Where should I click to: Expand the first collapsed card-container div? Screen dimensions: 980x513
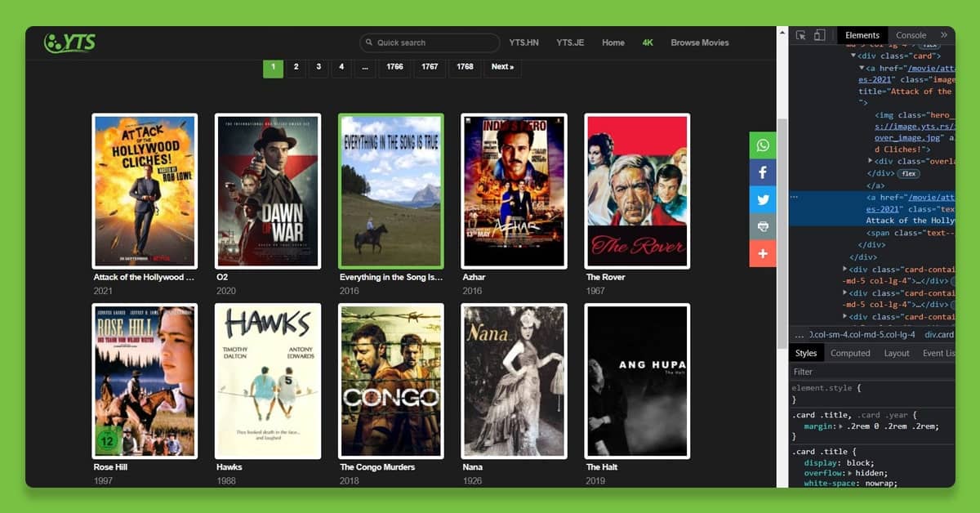tap(845, 269)
